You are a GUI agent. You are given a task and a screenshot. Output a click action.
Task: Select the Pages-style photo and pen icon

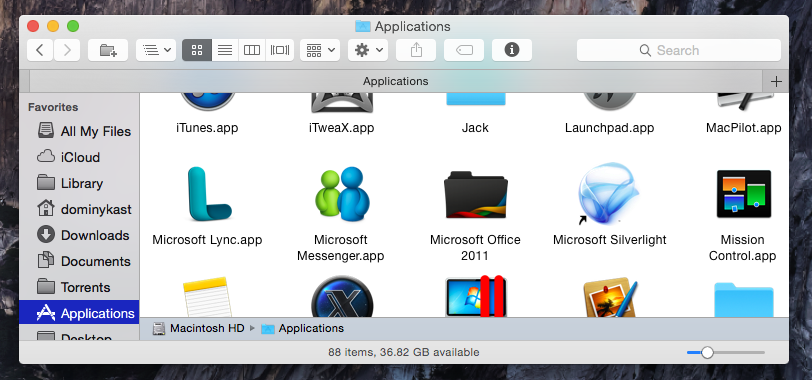coord(610,297)
